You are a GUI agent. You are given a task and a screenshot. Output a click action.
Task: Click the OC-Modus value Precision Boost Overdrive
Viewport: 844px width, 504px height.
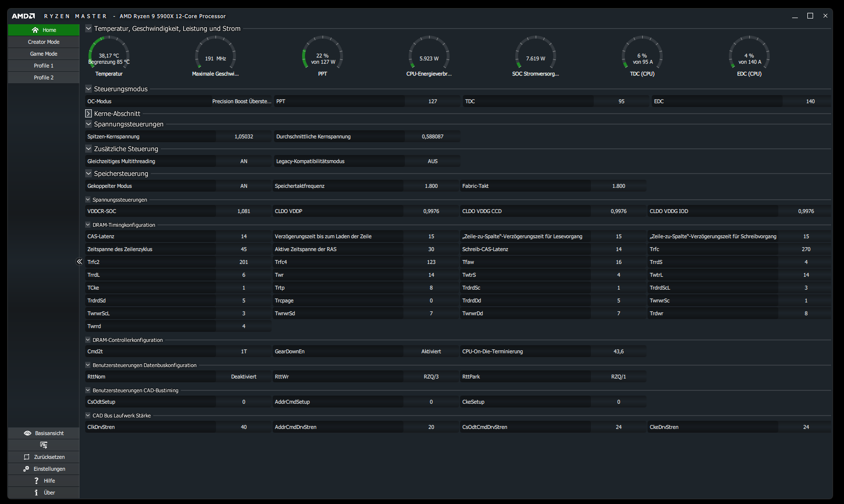(242, 101)
